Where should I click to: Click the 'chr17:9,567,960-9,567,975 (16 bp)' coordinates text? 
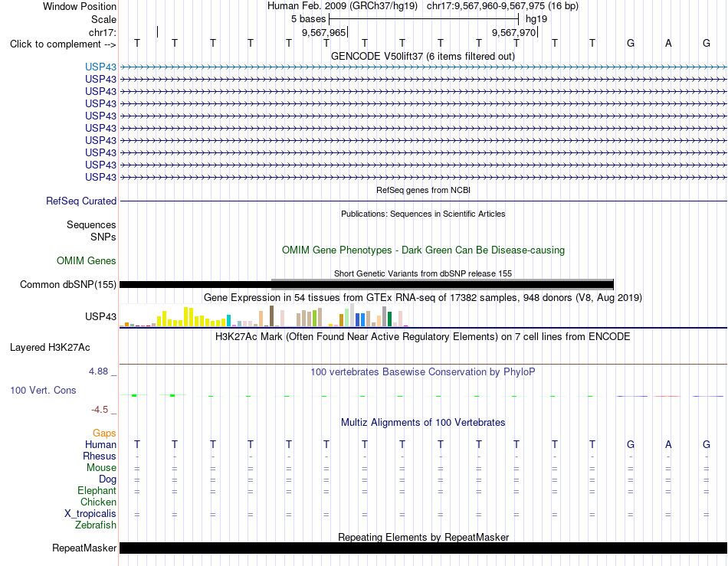(x=503, y=6)
